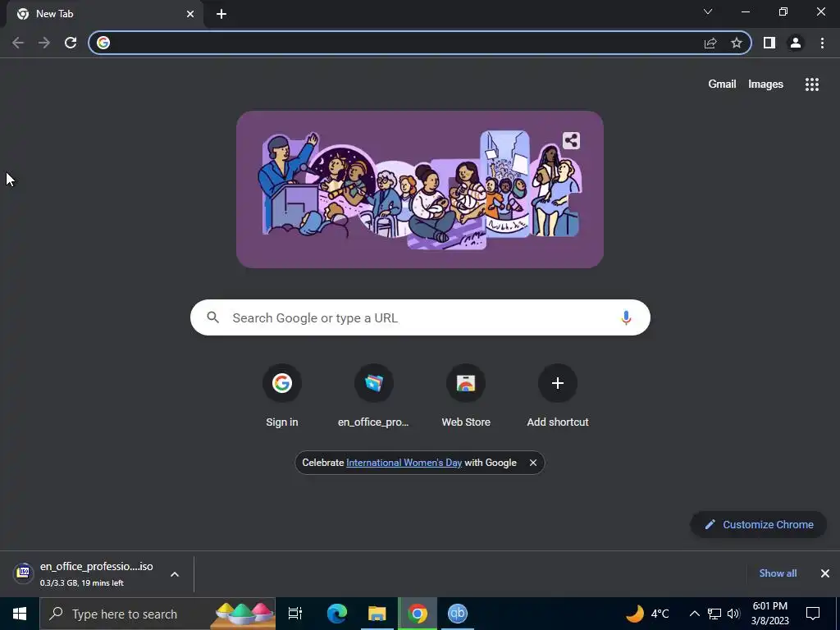
Task: Toggle the Chrome side panel
Action: pos(769,43)
